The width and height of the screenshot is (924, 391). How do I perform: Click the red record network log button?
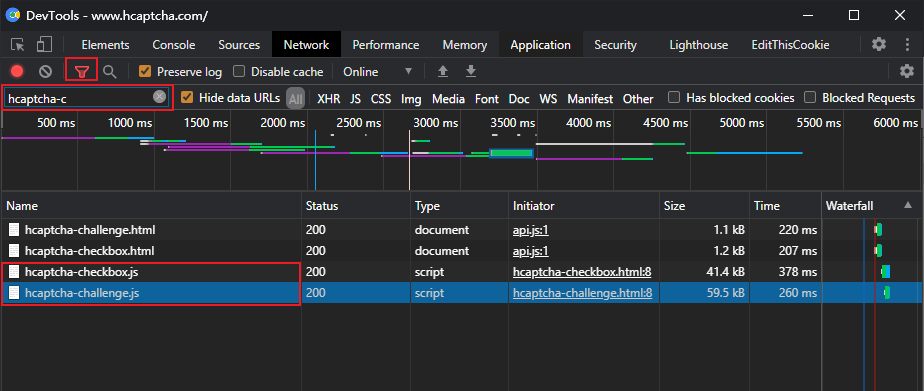(x=17, y=72)
